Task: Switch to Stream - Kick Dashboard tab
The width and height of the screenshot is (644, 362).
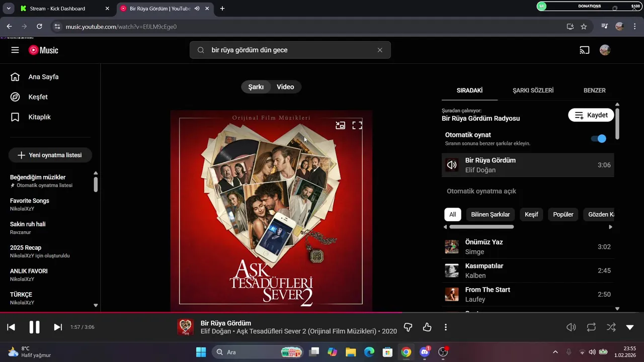Action: coord(64,9)
